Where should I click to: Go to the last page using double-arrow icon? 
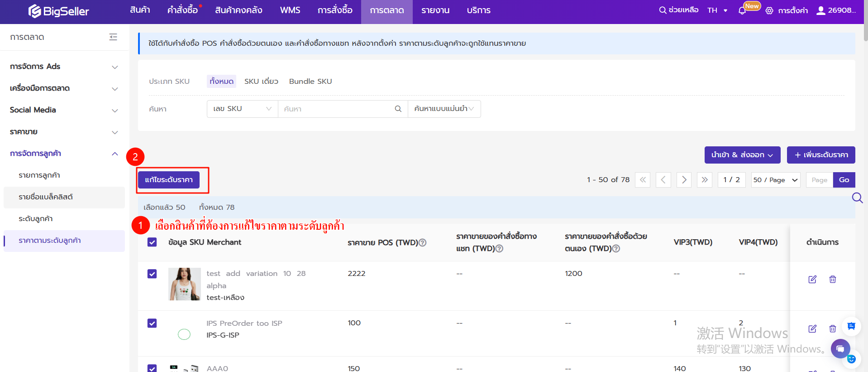[x=705, y=180]
